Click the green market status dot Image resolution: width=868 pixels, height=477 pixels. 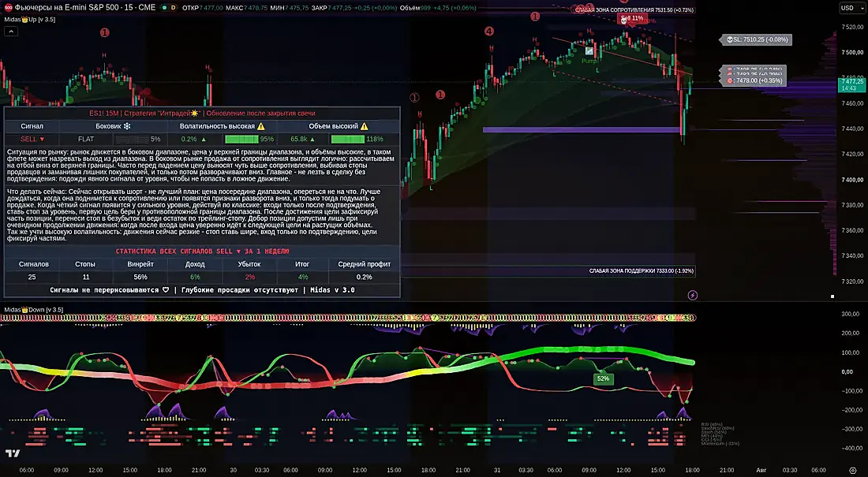pyautogui.click(x=164, y=8)
